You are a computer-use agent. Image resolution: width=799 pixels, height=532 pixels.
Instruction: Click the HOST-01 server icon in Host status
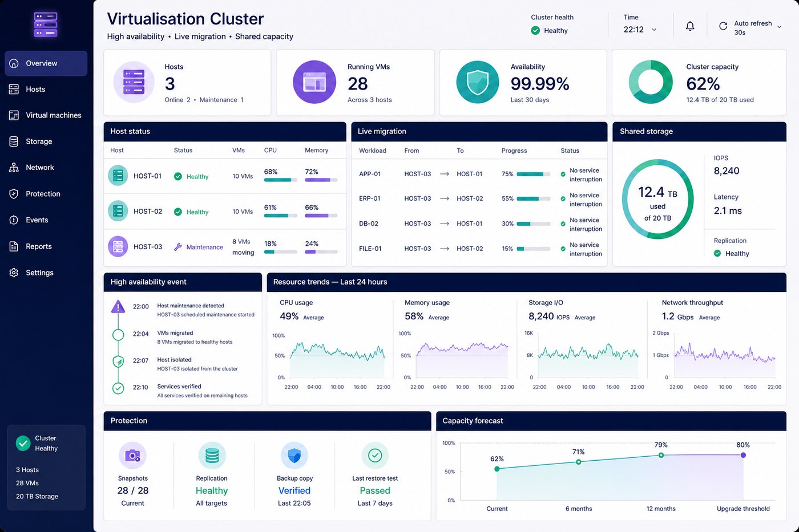(x=118, y=176)
